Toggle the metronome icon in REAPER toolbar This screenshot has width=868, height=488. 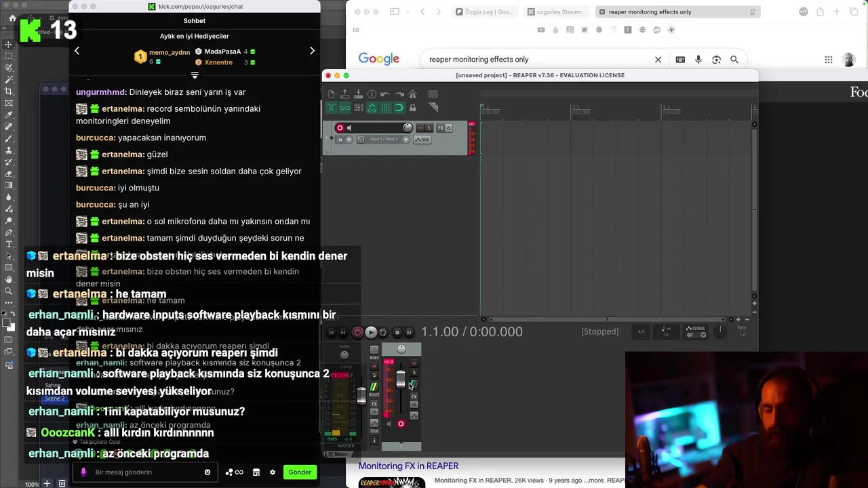pyautogui.click(x=412, y=94)
